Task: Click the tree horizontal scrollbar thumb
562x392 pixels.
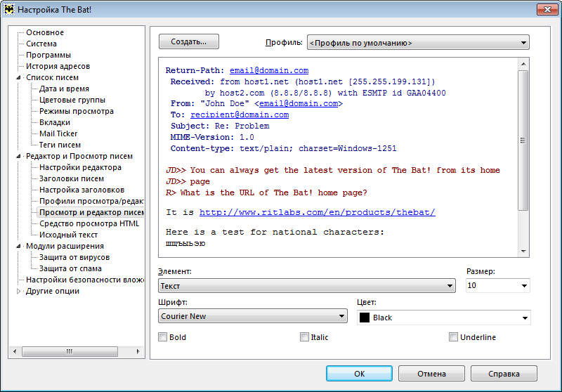Action: coord(70,351)
